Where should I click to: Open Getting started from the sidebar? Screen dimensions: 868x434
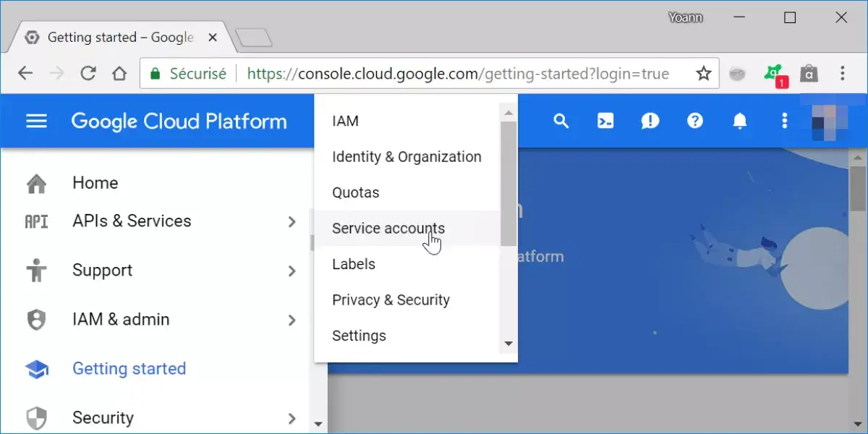pyautogui.click(x=129, y=368)
